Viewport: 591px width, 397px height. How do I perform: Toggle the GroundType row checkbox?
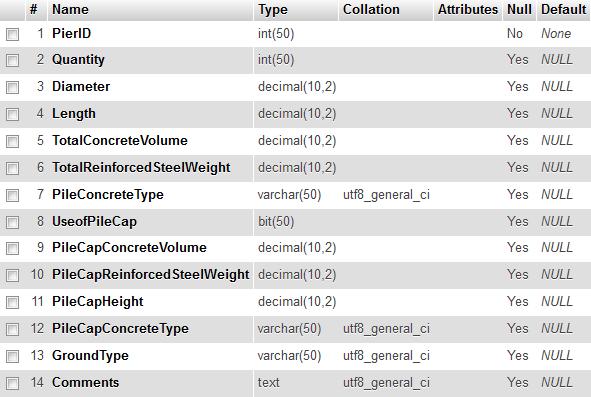(12, 356)
